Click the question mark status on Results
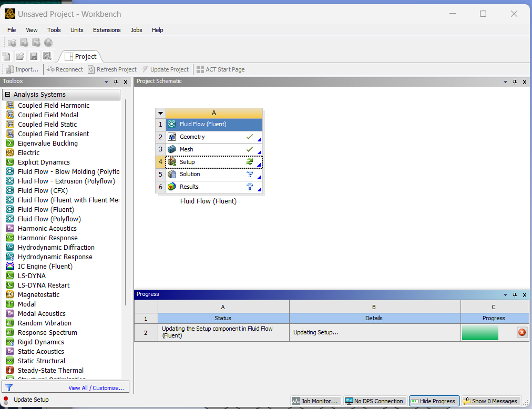 point(250,187)
